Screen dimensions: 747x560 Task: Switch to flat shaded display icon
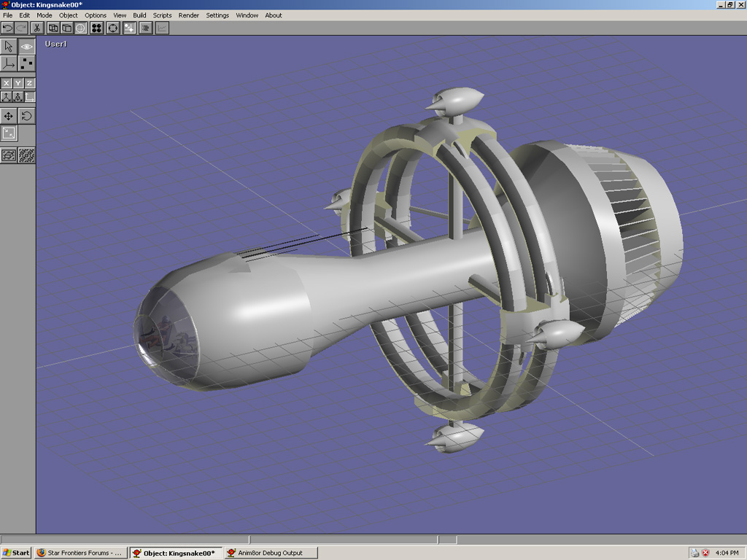click(66, 28)
